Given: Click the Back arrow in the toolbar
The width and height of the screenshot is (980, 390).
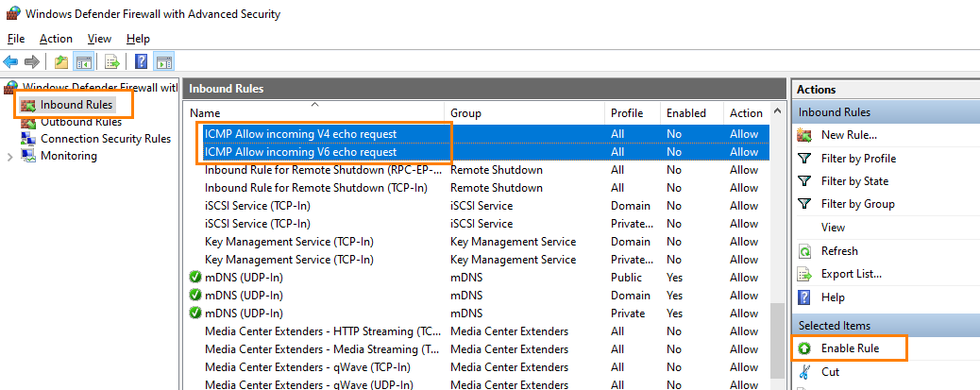Looking at the screenshot, I should (x=11, y=62).
